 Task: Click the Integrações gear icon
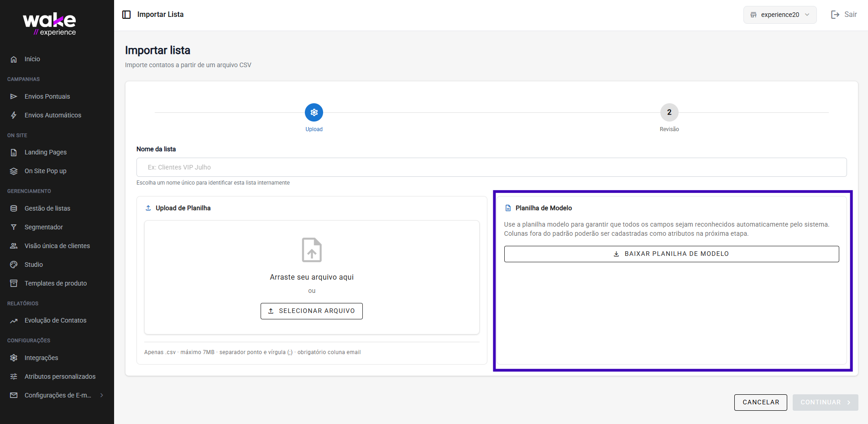pos(14,358)
